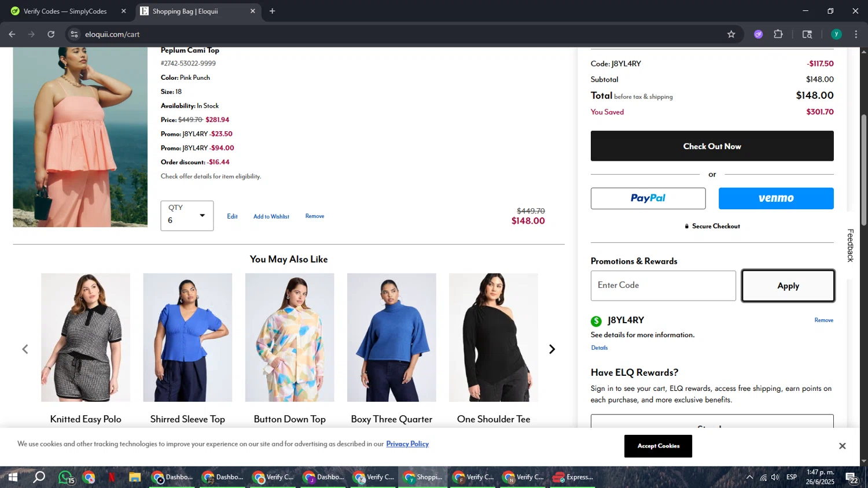Open Netflix from the taskbar
The image size is (868, 488).
pos(112,477)
